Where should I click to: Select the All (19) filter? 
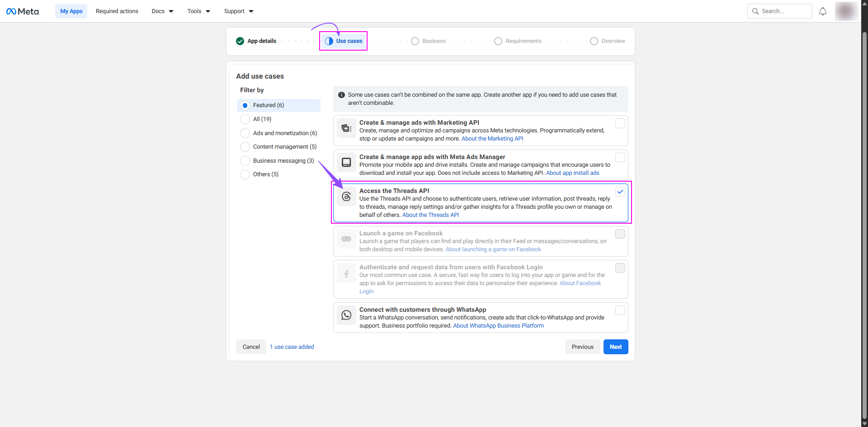point(245,119)
